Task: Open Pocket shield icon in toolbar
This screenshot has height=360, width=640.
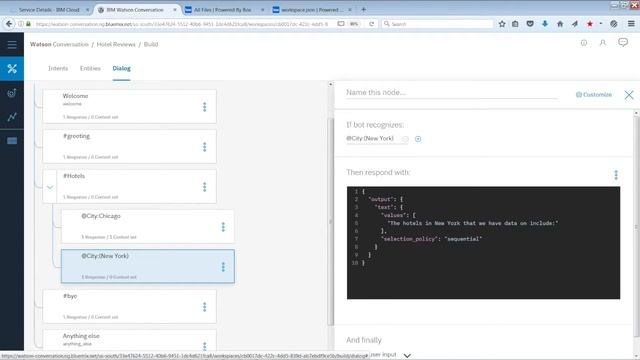Action: (530, 24)
